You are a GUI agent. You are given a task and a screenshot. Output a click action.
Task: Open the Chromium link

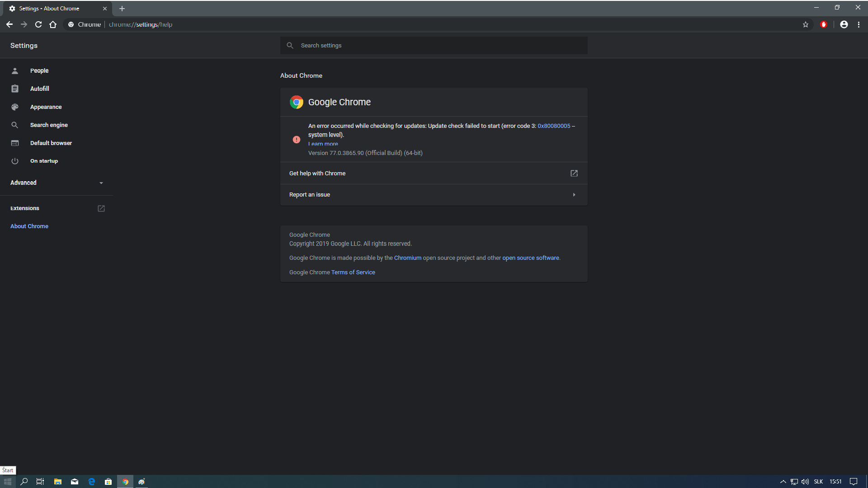pyautogui.click(x=408, y=258)
